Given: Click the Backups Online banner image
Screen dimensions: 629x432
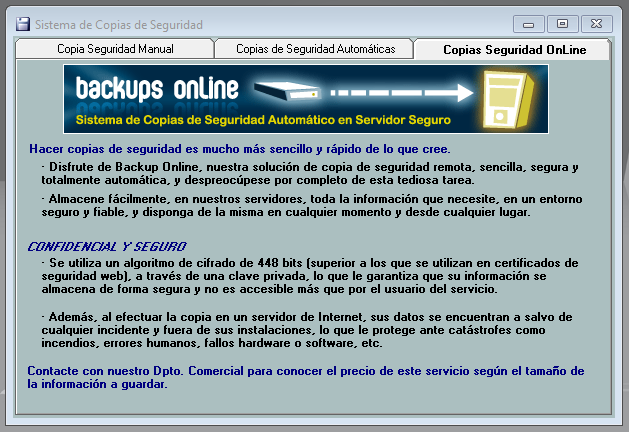Looking at the screenshot, I should pyautogui.click(x=306, y=99).
